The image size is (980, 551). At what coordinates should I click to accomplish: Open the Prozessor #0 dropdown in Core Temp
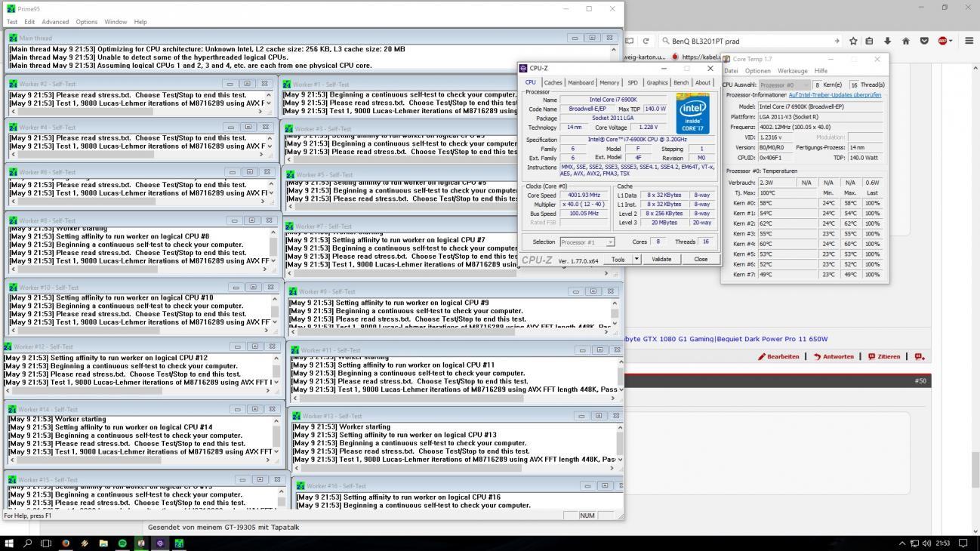[784, 85]
